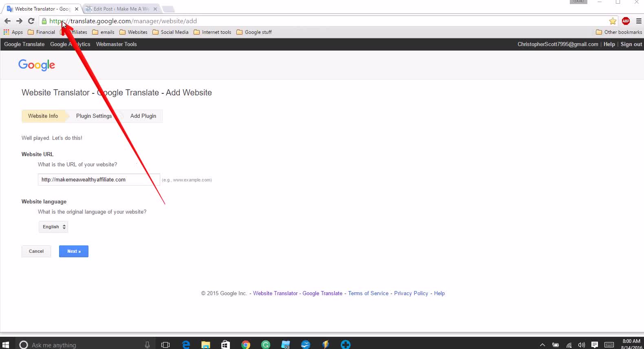Open Help in the top bar
Image resolution: width=644 pixels, height=349 pixels.
[x=609, y=44]
